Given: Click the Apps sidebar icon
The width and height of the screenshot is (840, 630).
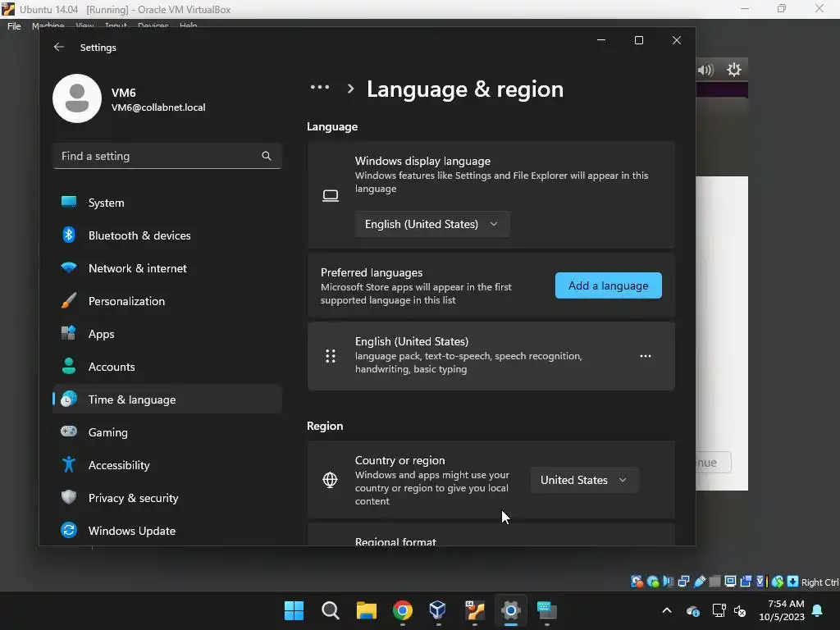Looking at the screenshot, I should [69, 333].
